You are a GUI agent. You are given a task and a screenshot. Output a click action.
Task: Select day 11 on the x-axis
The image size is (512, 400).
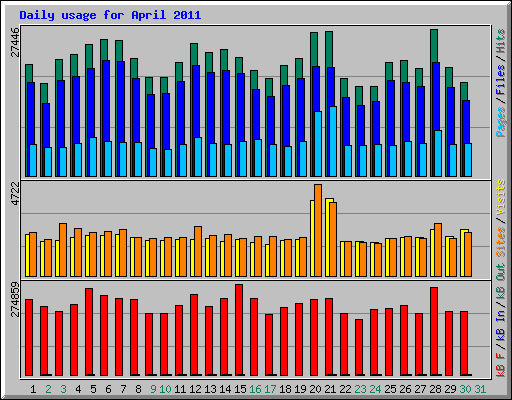(180, 389)
